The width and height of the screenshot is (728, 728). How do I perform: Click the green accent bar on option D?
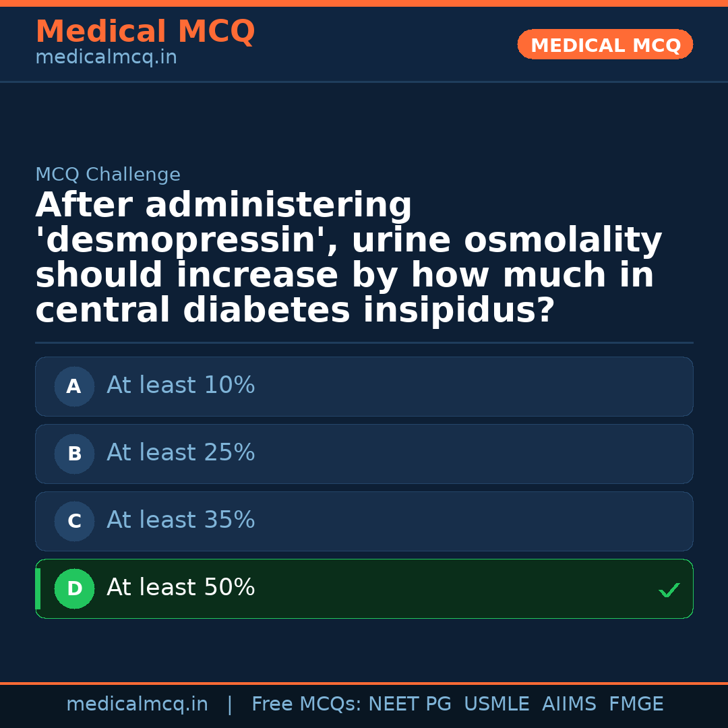[38, 588]
